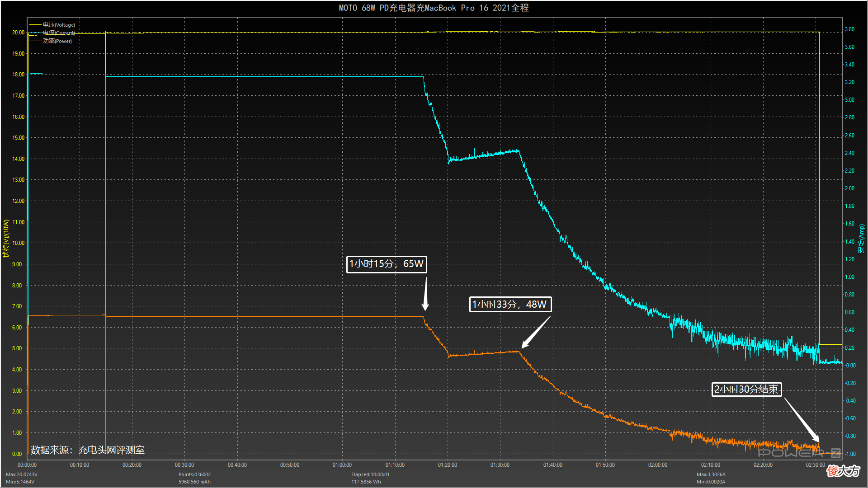Viewport: 868px width, 488px height.
Task: Click the 20.00 tick on left axis
Action: (x=18, y=33)
